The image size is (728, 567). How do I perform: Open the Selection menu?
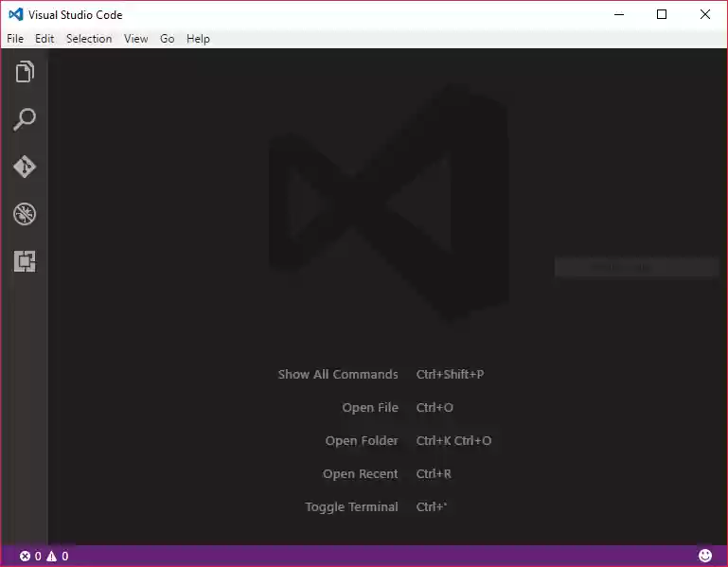point(89,39)
